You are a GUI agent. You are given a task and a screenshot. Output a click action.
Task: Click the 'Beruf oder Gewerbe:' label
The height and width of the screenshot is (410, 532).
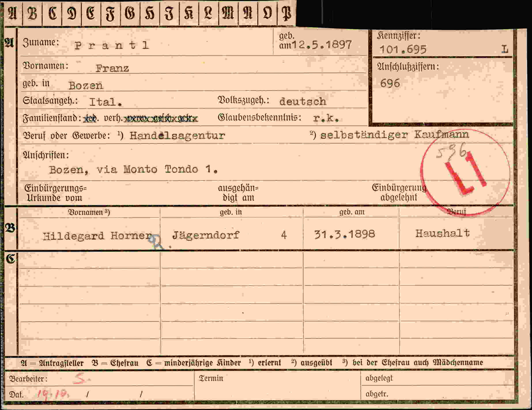pos(66,136)
